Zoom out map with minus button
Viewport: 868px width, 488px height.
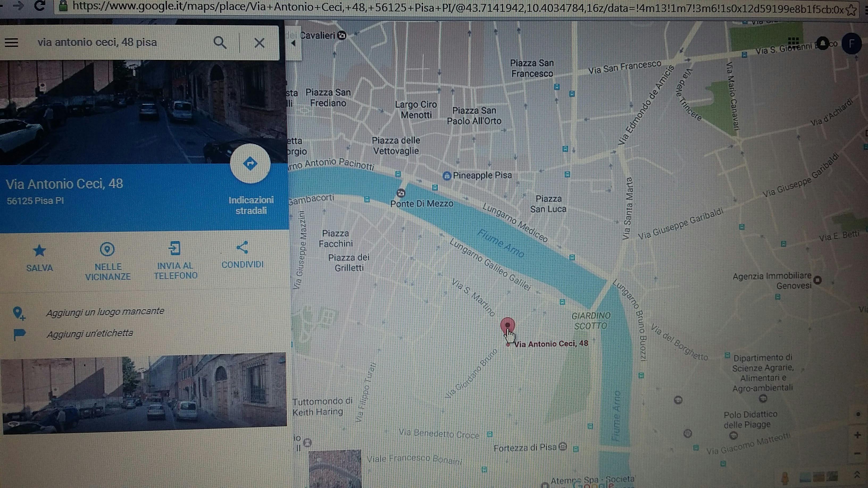click(858, 454)
